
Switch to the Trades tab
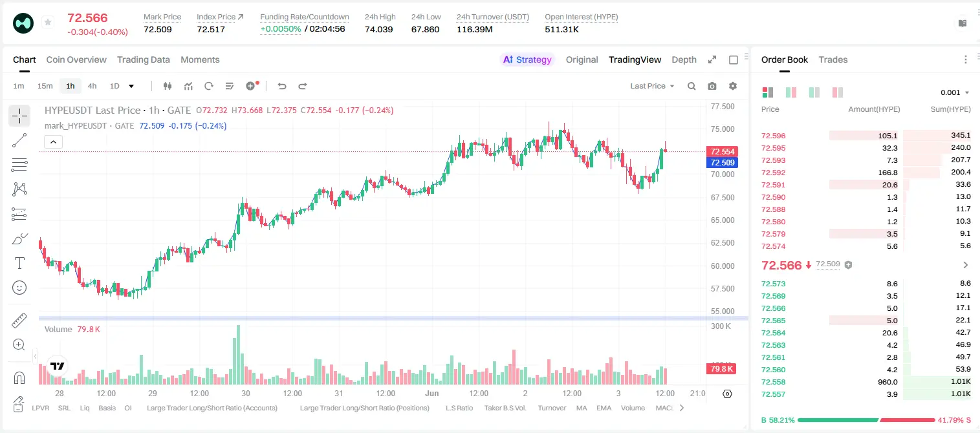(x=833, y=59)
